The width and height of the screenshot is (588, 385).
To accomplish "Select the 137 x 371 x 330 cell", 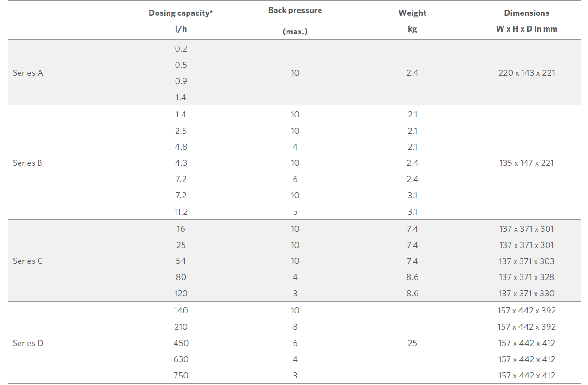I will tap(527, 294).
